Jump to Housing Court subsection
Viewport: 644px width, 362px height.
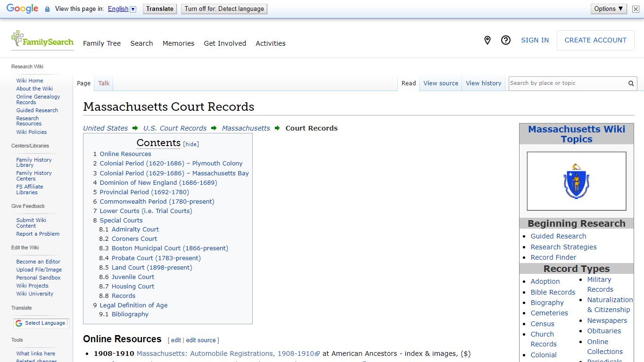pyautogui.click(x=133, y=286)
